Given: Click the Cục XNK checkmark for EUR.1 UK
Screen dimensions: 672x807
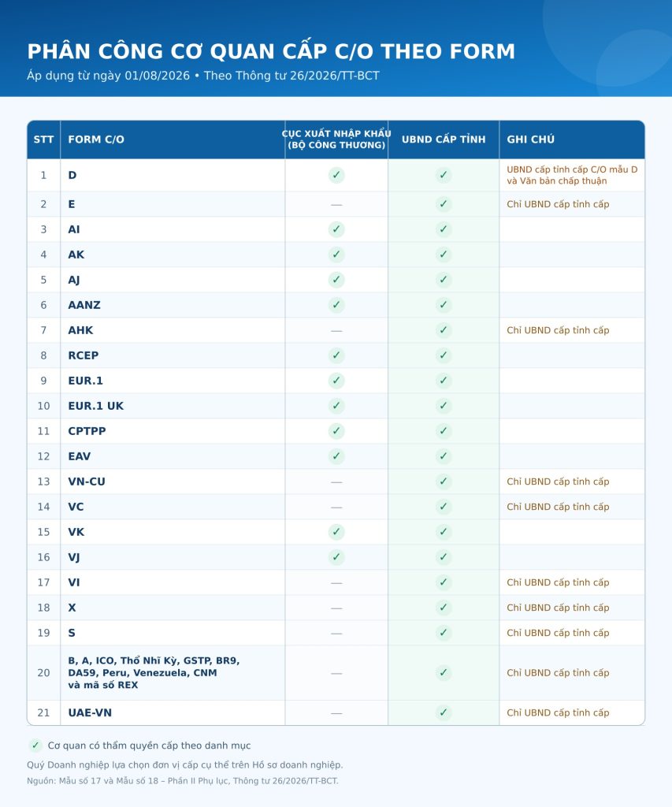Looking at the screenshot, I should (336, 406).
